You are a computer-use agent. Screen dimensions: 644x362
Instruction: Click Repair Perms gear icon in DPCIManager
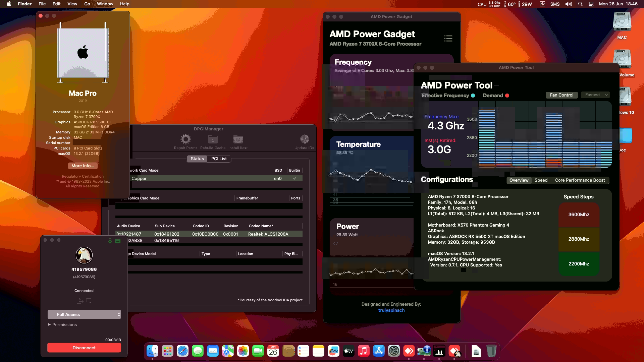click(185, 139)
